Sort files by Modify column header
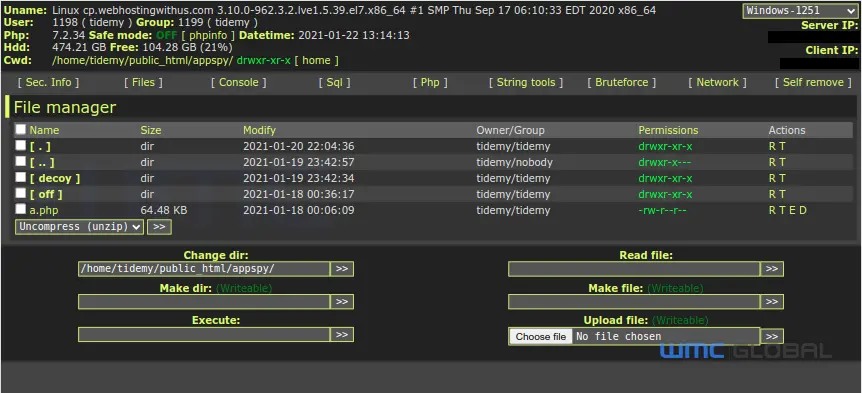This screenshot has height=393, width=862. click(x=259, y=130)
